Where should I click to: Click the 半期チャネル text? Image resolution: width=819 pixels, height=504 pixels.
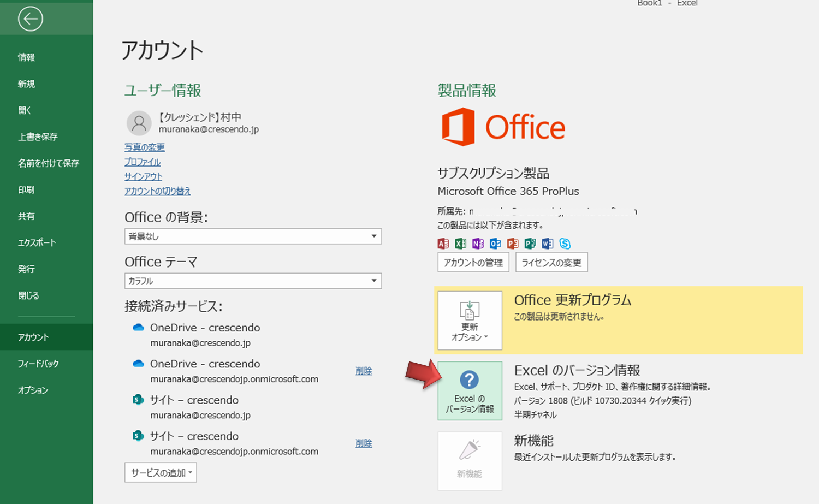tap(535, 415)
